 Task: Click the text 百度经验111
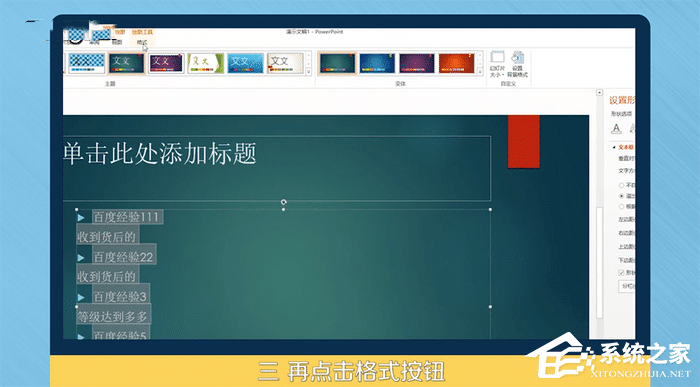126,217
